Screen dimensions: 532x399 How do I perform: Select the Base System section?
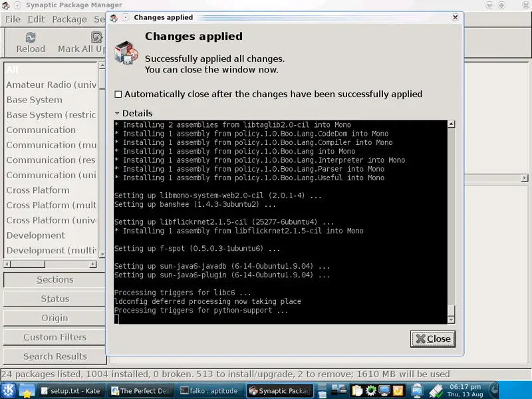(51, 100)
